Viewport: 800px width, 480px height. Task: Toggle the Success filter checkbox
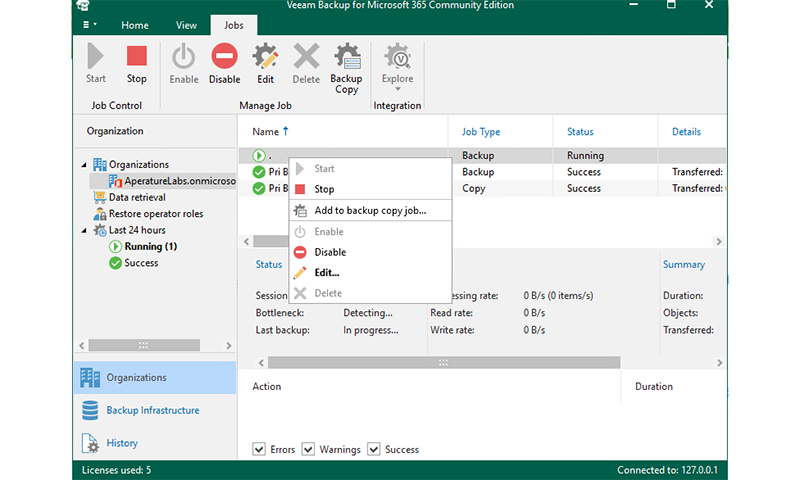373,449
